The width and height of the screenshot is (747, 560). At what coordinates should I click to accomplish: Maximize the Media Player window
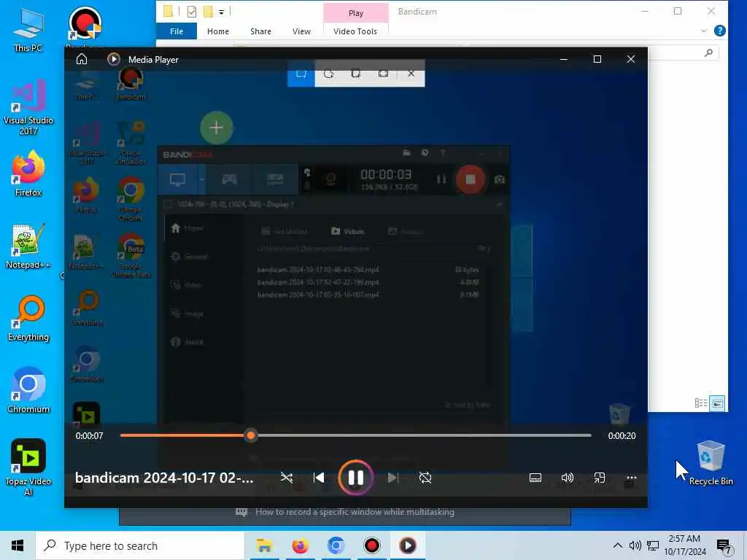[597, 59]
